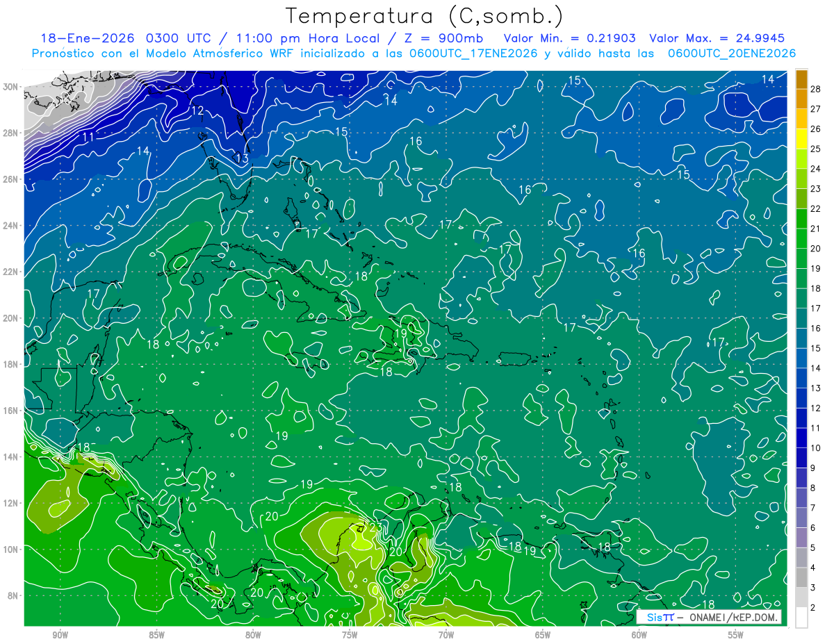Click the latitude axis label "16N"
834x644 pixels.
click(10, 411)
